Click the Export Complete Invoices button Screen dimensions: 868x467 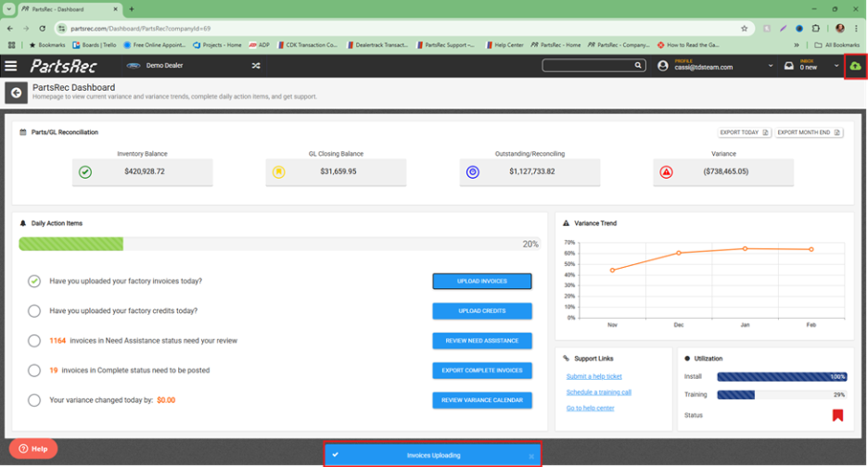pyautogui.click(x=482, y=370)
